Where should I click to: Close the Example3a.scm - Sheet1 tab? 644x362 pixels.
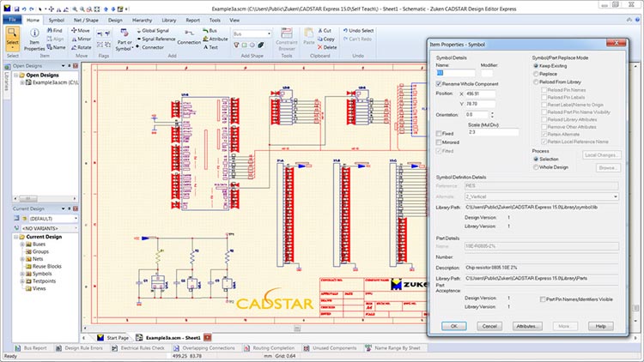pyautogui.click(x=208, y=338)
